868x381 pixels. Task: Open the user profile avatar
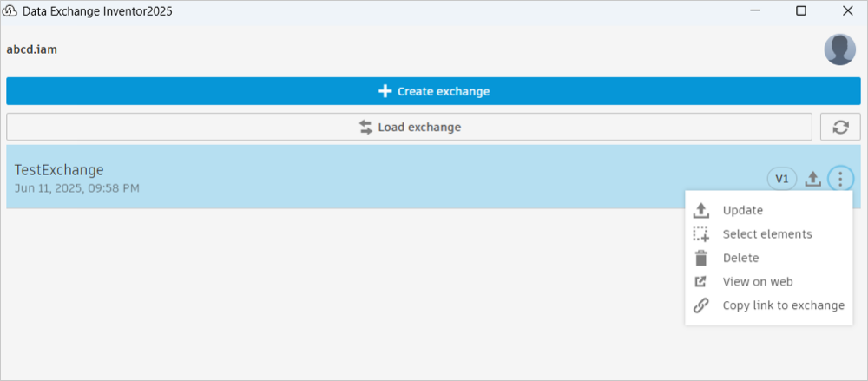point(839,49)
